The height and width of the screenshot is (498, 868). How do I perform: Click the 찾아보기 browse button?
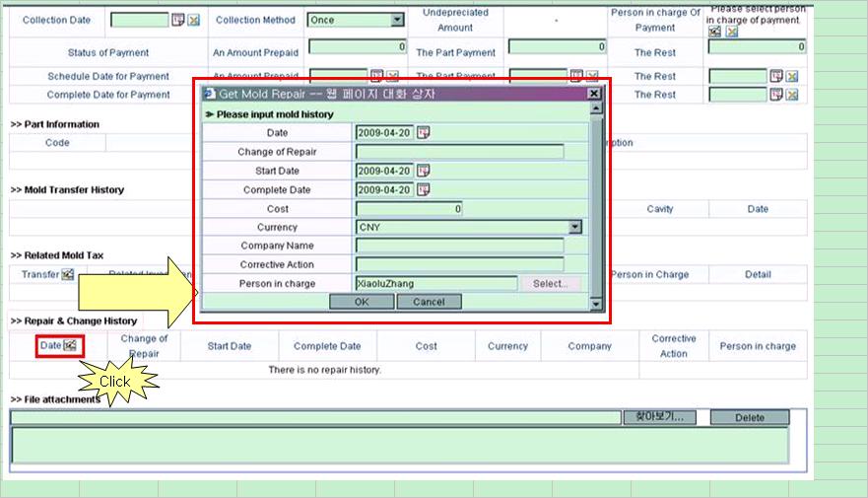click(659, 418)
